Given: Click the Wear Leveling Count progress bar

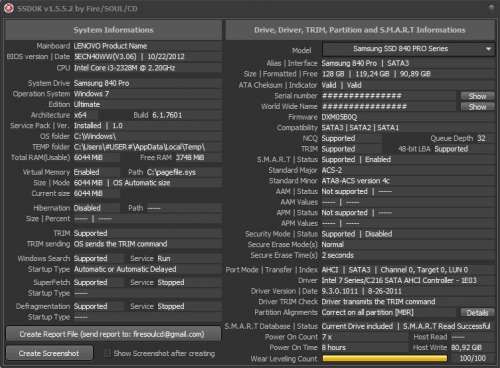Looking at the screenshot, I should [x=385, y=358].
